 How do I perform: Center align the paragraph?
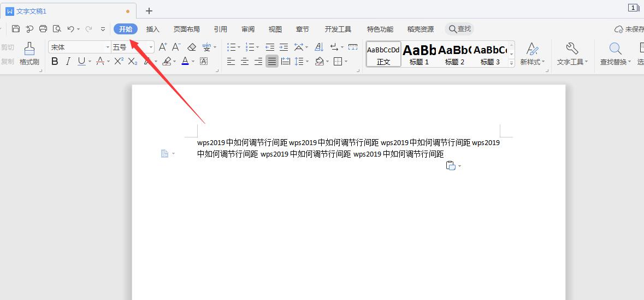click(245, 62)
